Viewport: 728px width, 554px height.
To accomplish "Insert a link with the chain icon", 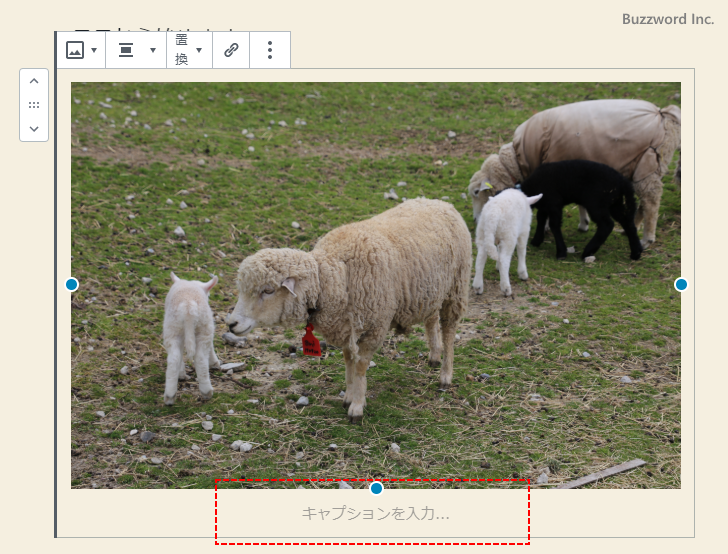I will (x=231, y=50).
